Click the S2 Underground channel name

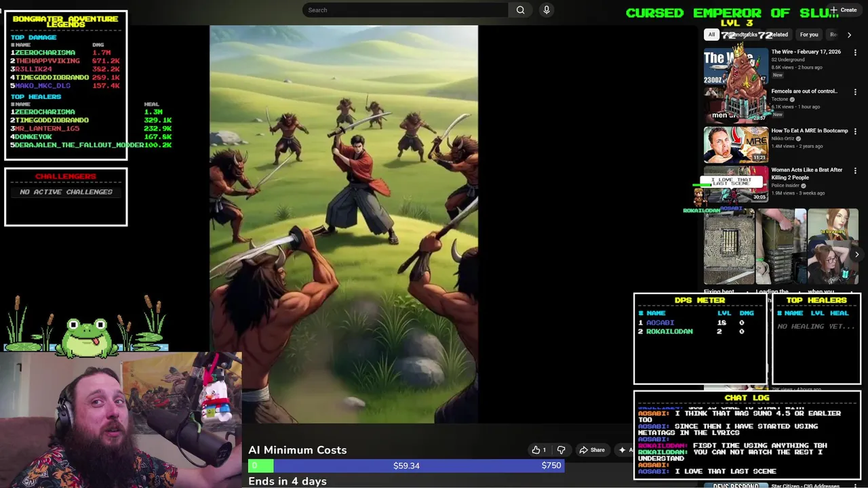[x=788, y=60]
